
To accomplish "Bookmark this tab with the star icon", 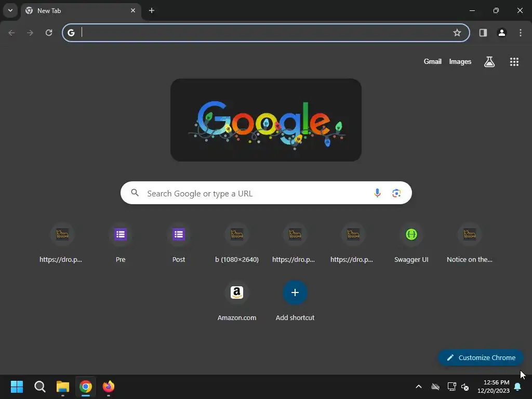I will tap(457, 33).
